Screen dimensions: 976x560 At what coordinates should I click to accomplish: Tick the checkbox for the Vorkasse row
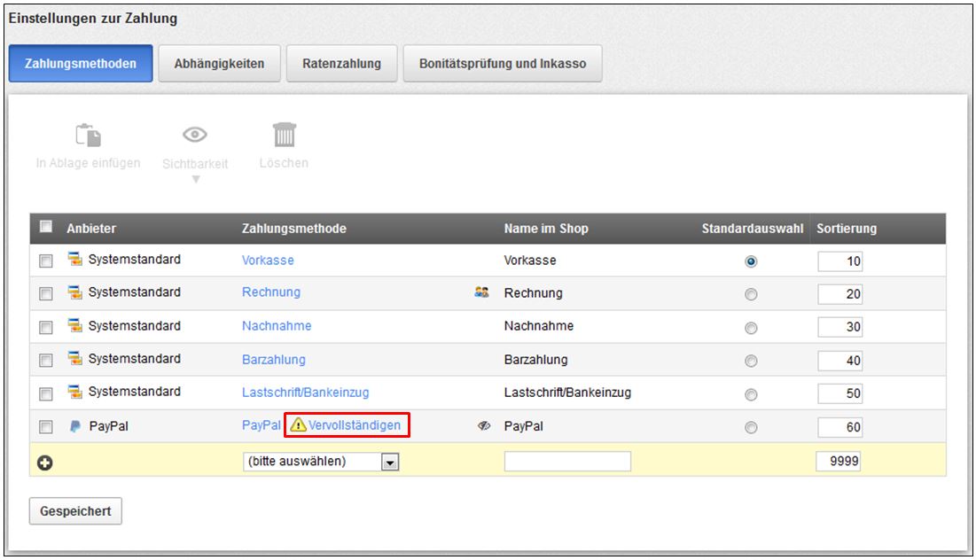(x=46, y=261)
